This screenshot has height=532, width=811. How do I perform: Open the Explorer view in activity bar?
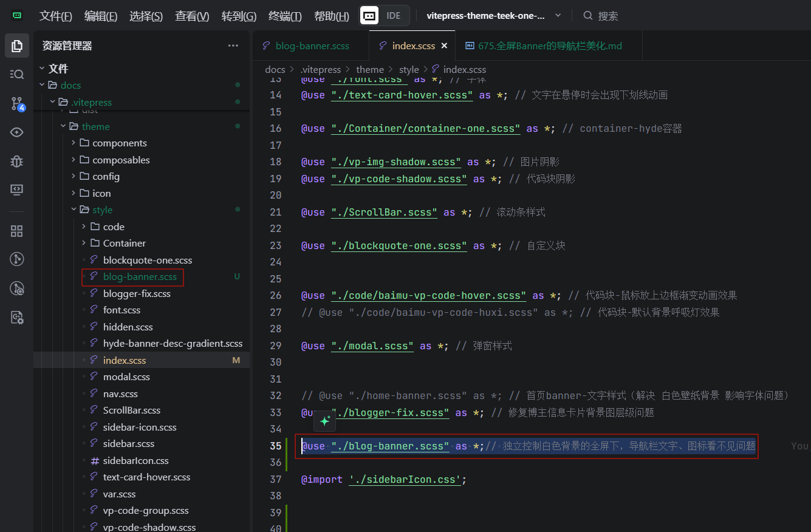click(17, 46)
